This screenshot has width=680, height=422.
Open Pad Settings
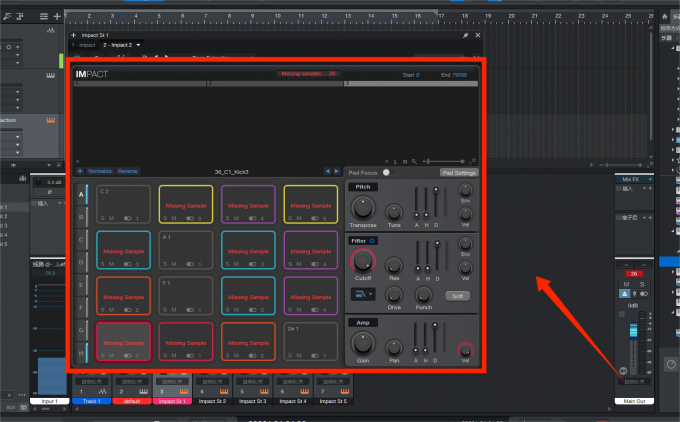pyautogui.click(x=459, y=173)
